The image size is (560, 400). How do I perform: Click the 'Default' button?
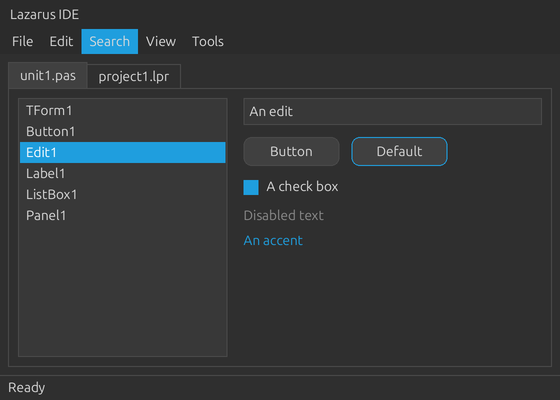[x=399, y=151]
